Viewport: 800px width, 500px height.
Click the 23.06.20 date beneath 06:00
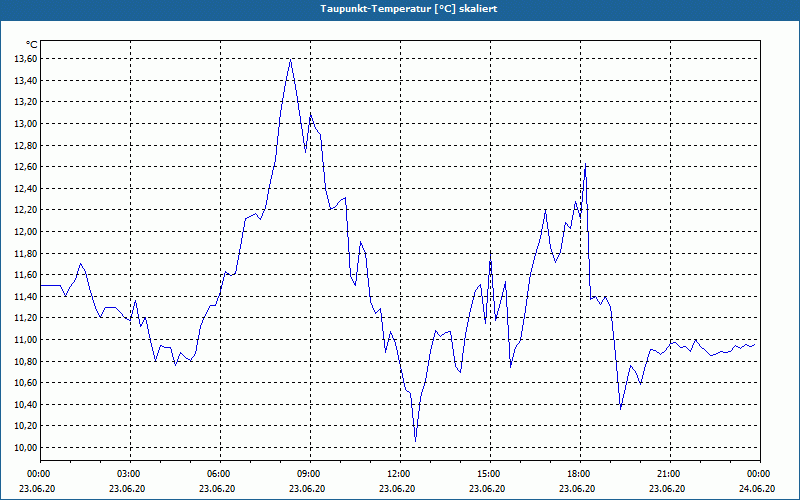(217, 488)
